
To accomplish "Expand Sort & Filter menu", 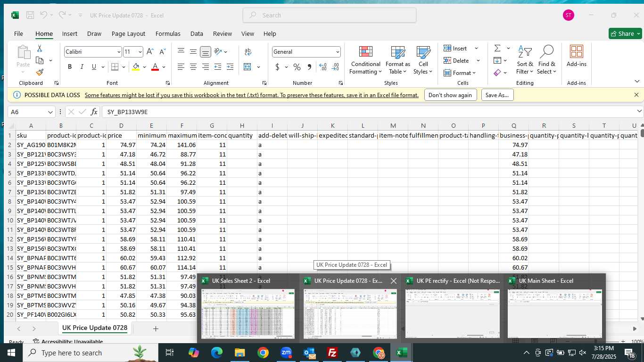I will point(525,59).
